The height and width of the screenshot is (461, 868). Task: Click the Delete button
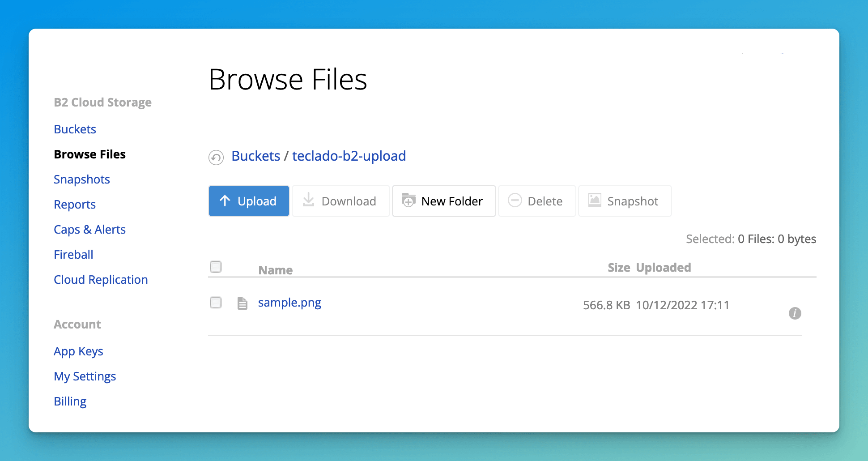point(537,201)
